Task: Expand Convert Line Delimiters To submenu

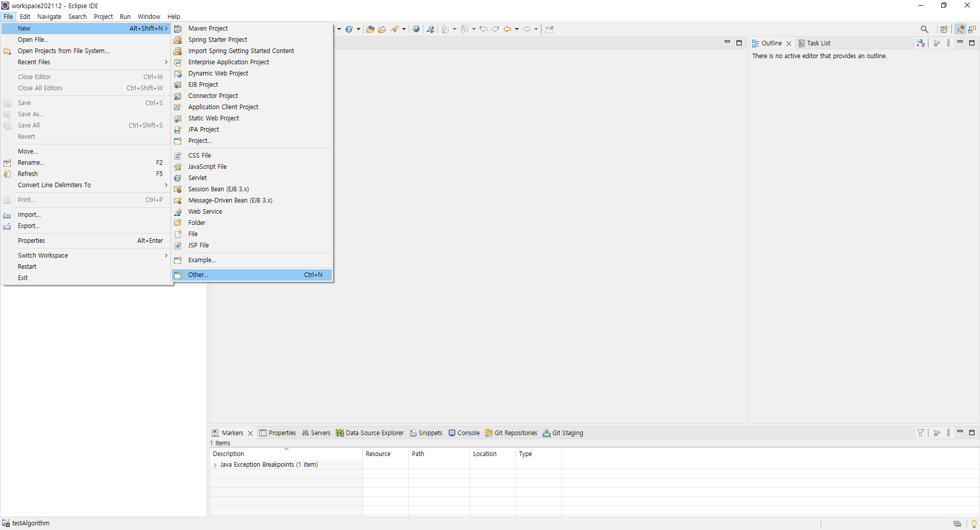Action: (86, 185)
